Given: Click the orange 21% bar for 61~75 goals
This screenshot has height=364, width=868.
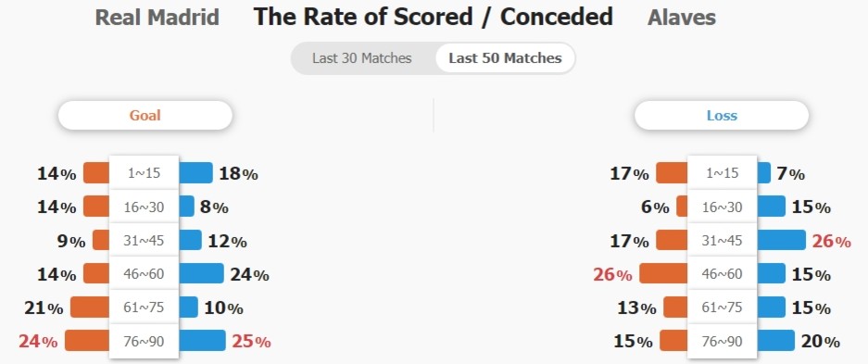Looking at the screenshot, I should click(x=90, y=307).
